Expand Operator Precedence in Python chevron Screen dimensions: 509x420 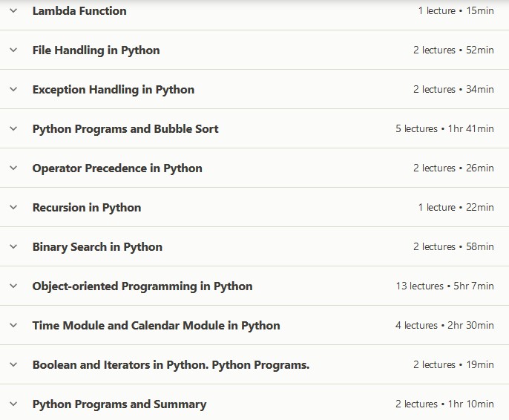(x=13, y=168)
